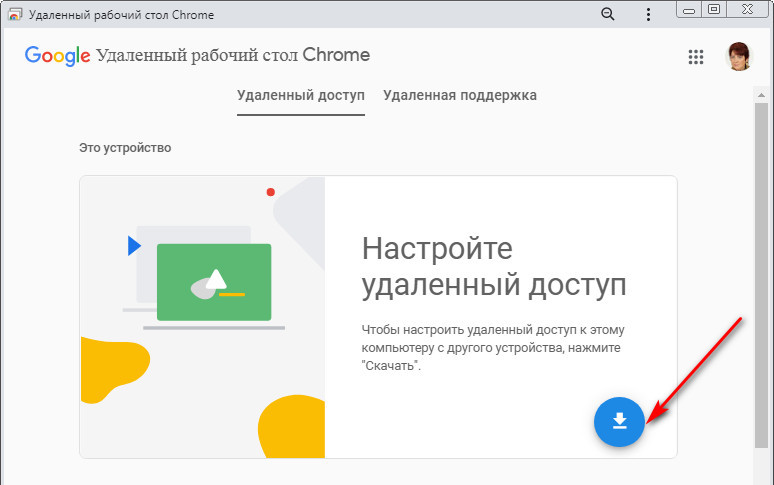The height and width of the screenshot is (485, 774).
Task: Click the Настройте удаленный доступ heading
Action: tap(493, 267)
